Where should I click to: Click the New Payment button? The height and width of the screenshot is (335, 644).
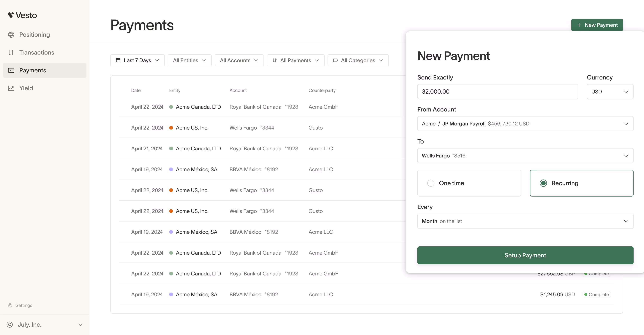point(597,25)
